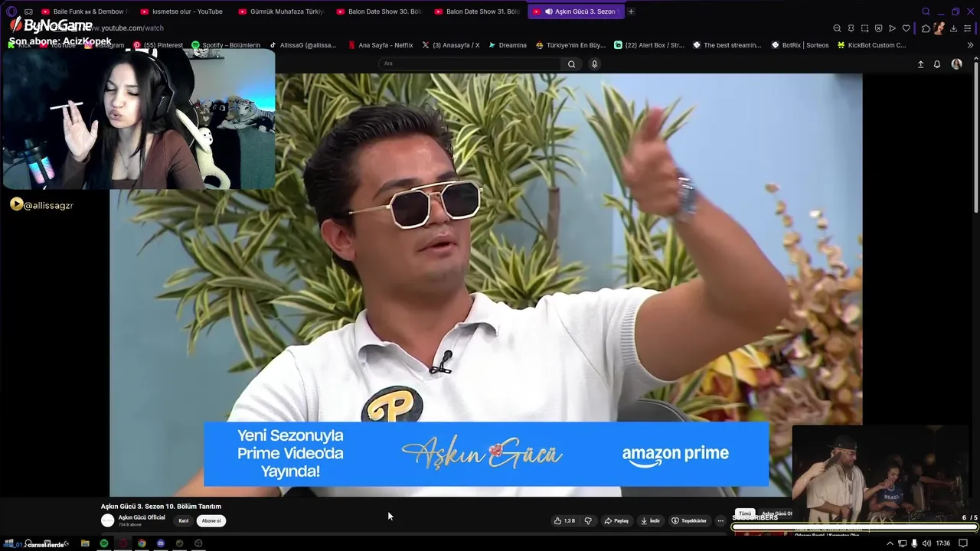Open tab search magnifier in title bar
Screen dimensions: 980x551
click(926, 11)
